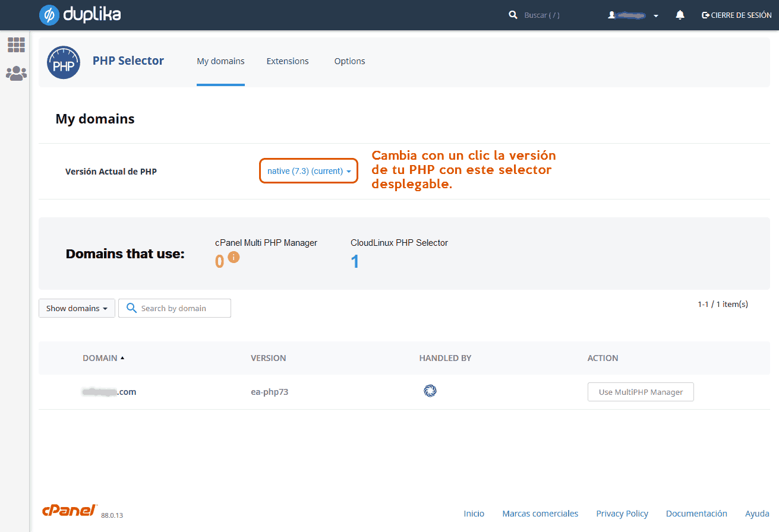Expand the native (7.3) PHP version dropdown

(309, 171)
